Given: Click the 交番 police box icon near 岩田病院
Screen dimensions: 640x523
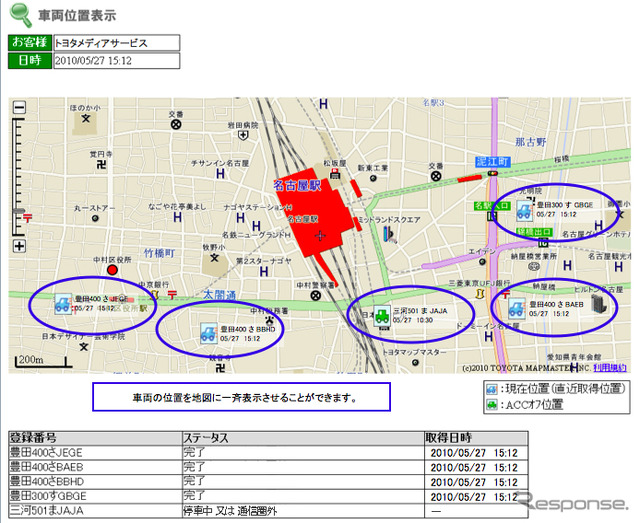Looking at the screenshot, I should pos(176,125).
